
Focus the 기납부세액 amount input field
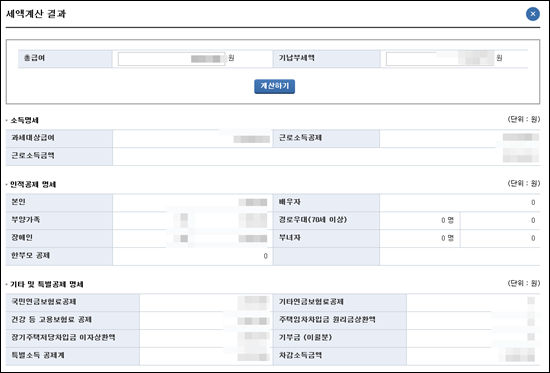click(x=440, y=59)
